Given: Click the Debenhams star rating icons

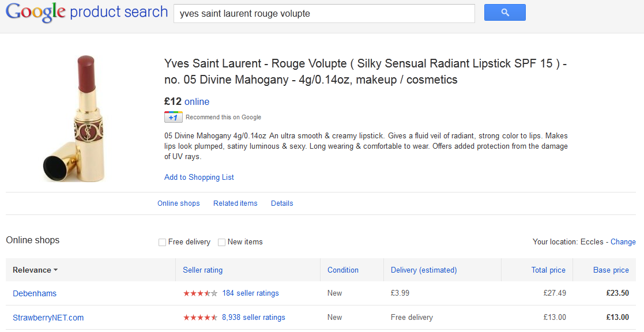Looking at the screenshot, I should (200, 293).
